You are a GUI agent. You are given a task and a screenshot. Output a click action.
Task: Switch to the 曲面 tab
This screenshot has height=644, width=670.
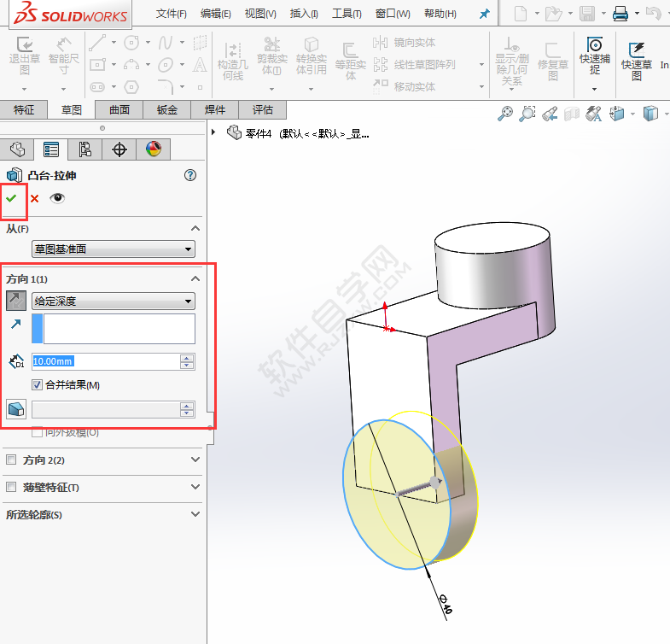coord(119,110)
